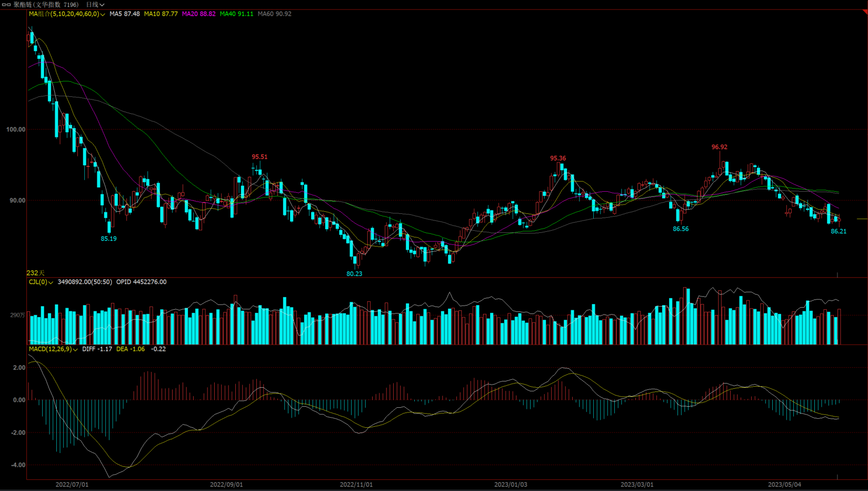
Task: Click the 100.00 price axis label
Action: coord(16,130)
